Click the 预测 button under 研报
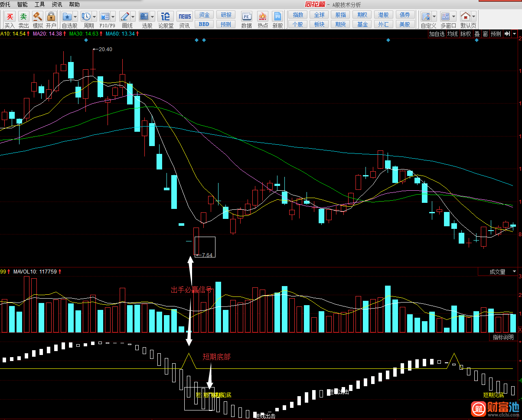 (x=226, y=24)
